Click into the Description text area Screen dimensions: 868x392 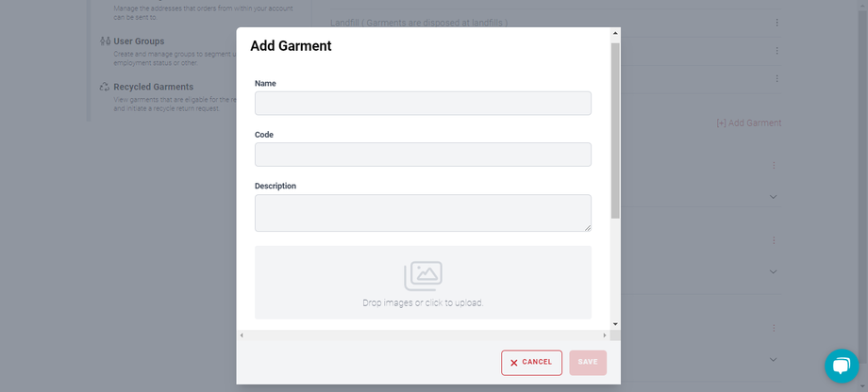[x=423, y=213]
